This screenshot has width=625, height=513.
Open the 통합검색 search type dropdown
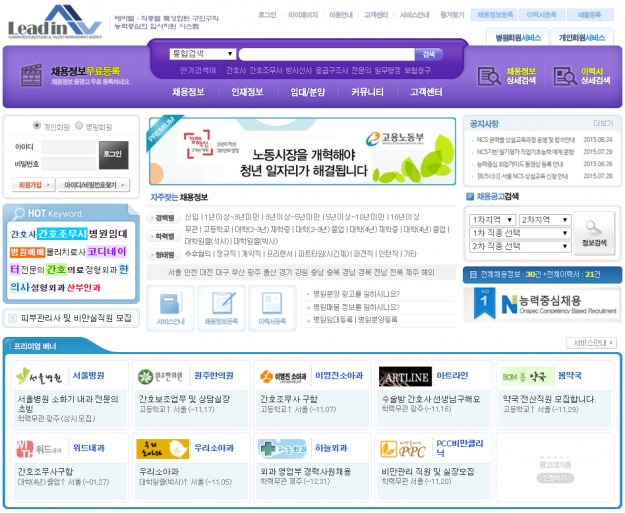[x=202, y=54]
